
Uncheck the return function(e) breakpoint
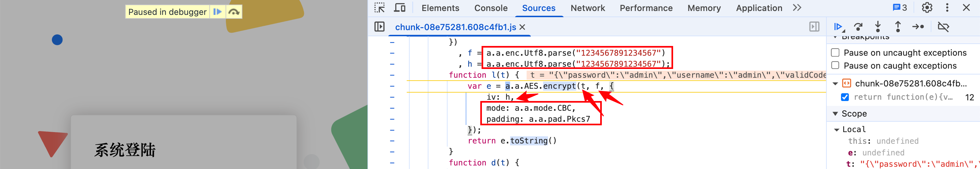click(x=845, y=97)
